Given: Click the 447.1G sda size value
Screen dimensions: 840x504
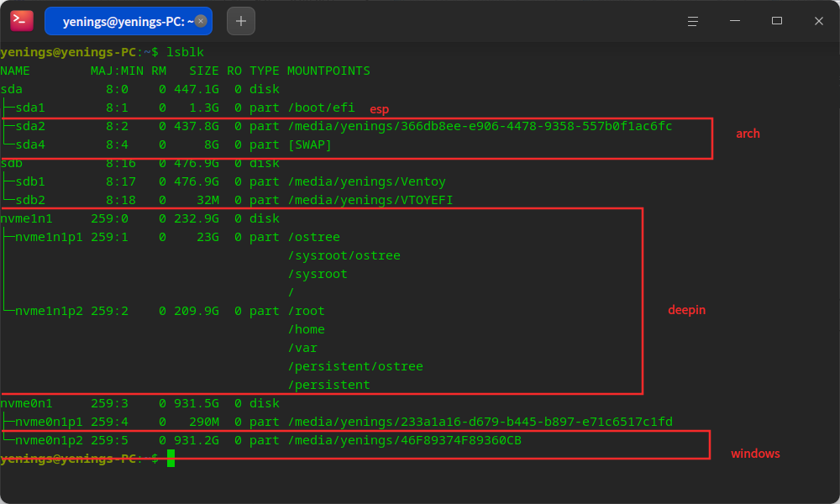Looking at the screenshot, I should 196,89.
